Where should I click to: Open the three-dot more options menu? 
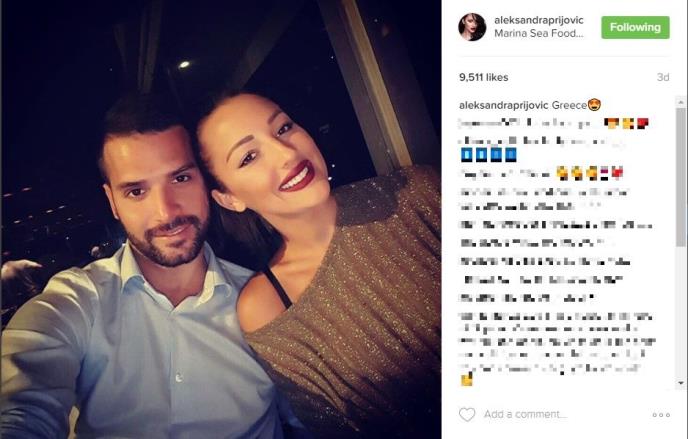tap(661, 415)
